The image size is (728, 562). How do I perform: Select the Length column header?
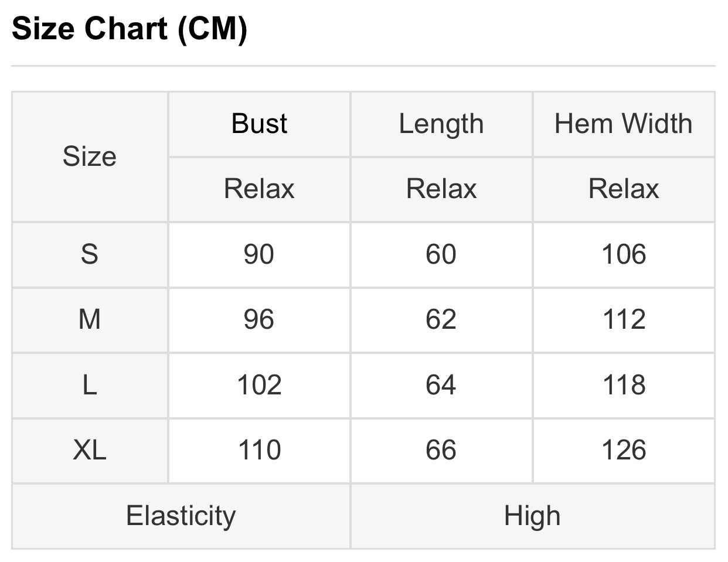[x=441, y=124]
